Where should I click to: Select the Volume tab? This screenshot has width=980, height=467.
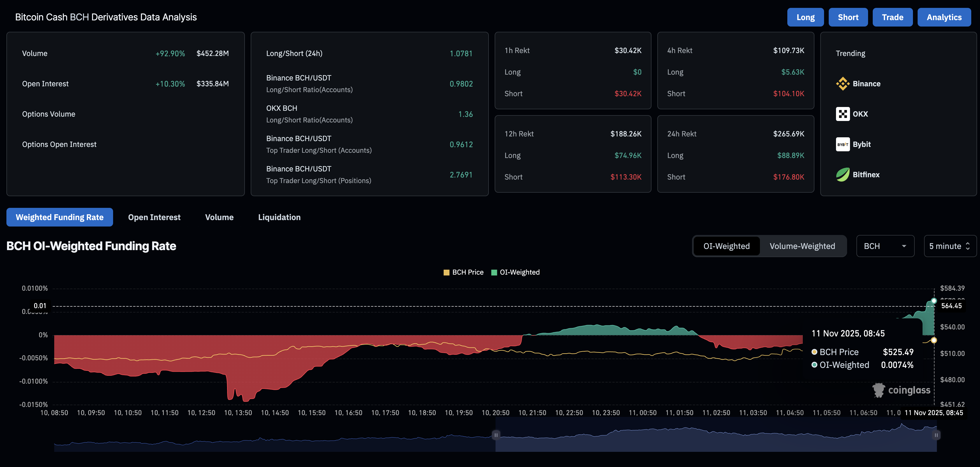[x=219, y=217]
